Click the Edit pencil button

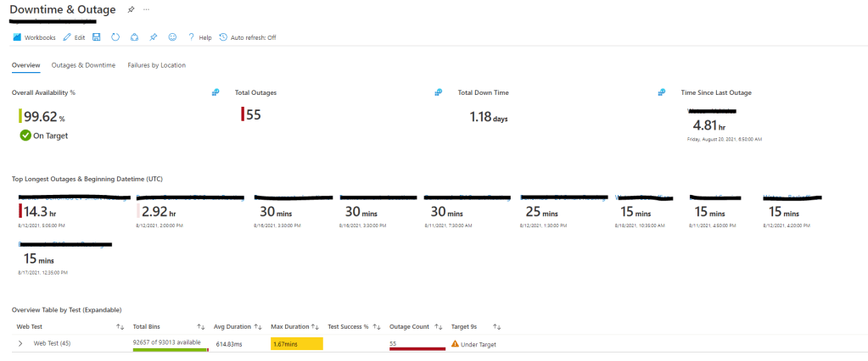tap(74, 37)
